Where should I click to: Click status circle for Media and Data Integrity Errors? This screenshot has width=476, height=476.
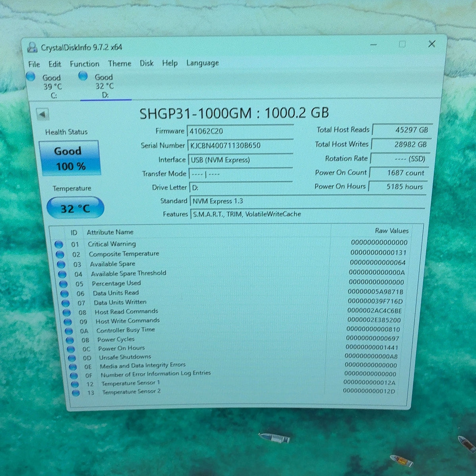73,367
